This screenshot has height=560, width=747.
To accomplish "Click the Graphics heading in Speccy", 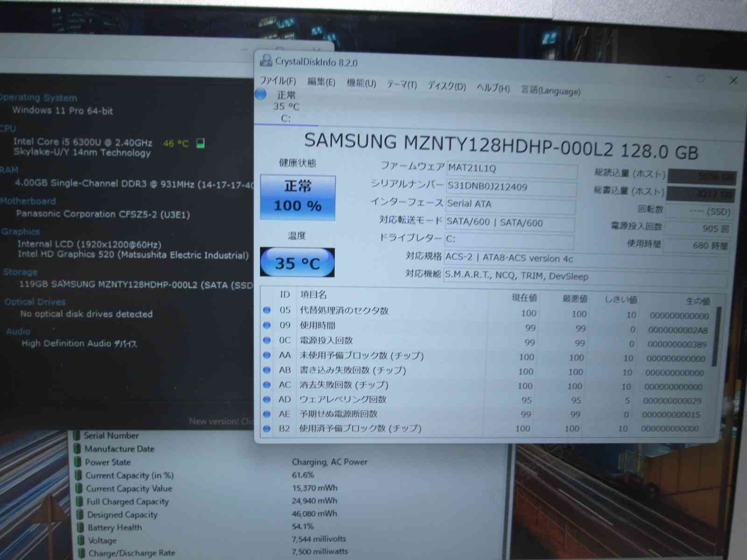I will [x=21, y=231].
